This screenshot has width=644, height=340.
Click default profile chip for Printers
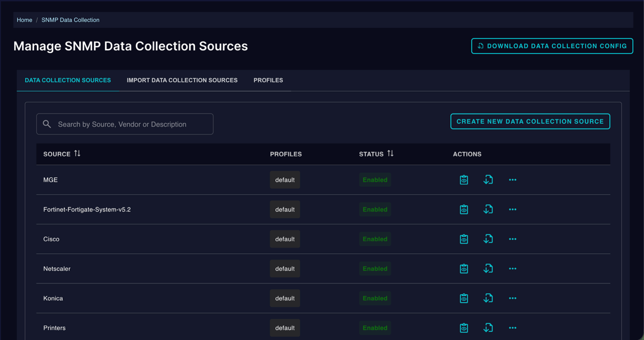[285, 328]
